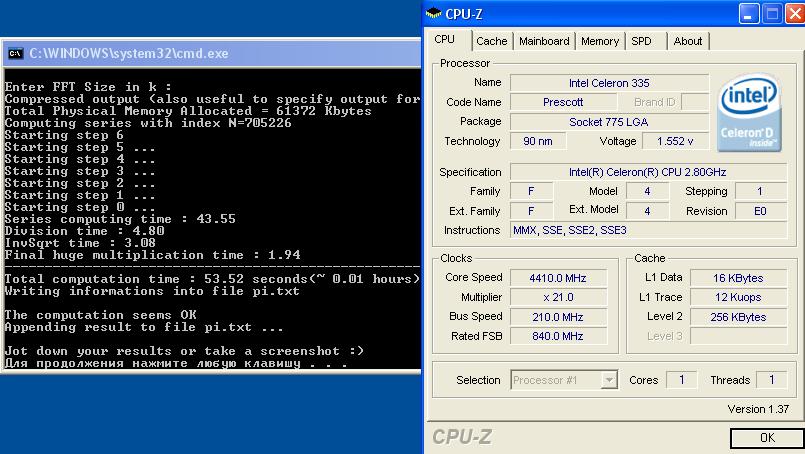Click the Multiplier value x 21.0

tap(558, 297)
